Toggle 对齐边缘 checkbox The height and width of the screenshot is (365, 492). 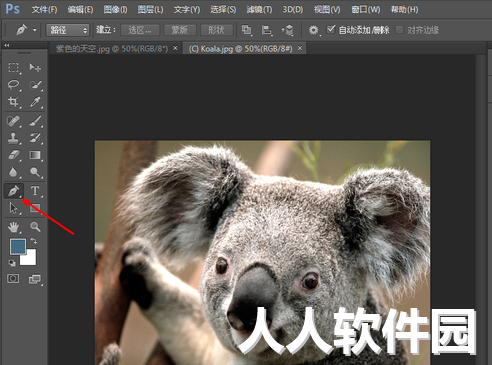click(399, 30)
